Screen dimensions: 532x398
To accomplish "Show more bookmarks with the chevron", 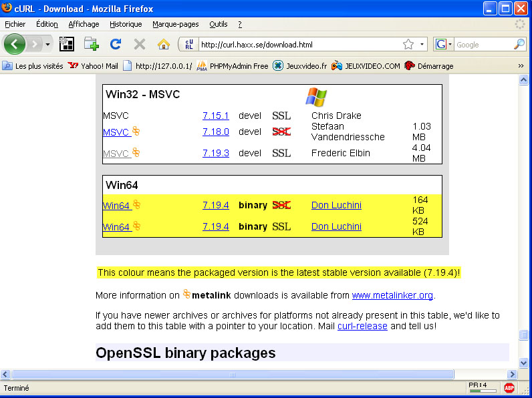I will point(521,65).
